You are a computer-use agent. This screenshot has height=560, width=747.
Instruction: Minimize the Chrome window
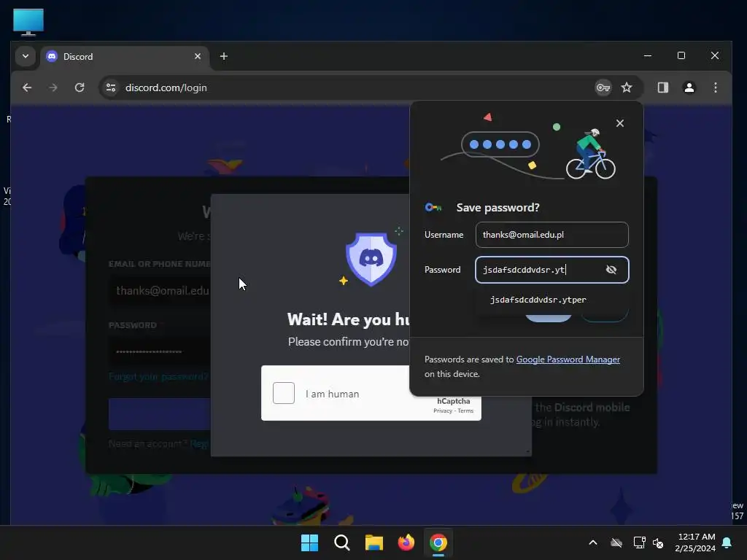click(x=648, y=55)
